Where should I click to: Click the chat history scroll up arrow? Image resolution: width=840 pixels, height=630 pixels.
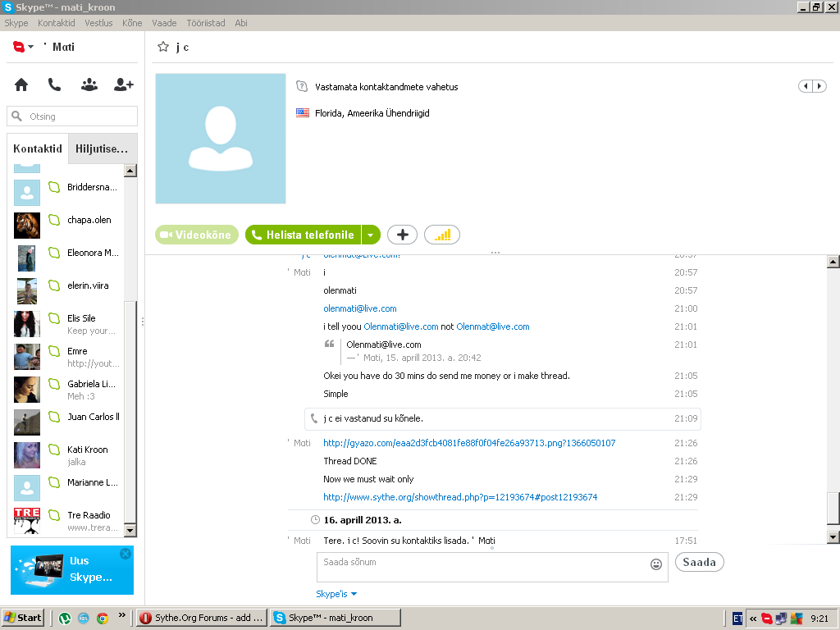click(x=833, y=262)
